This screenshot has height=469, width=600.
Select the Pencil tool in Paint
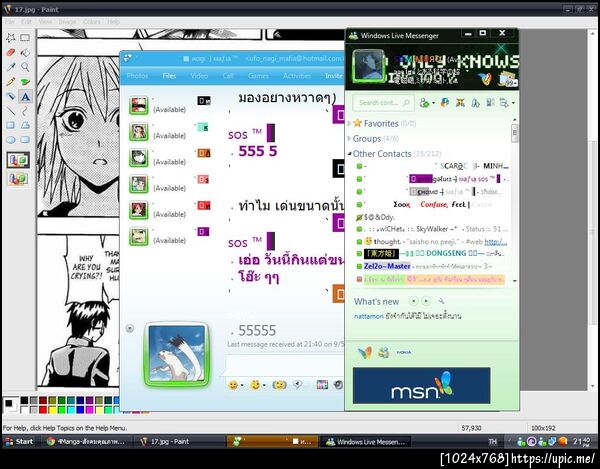click(11, 81)
